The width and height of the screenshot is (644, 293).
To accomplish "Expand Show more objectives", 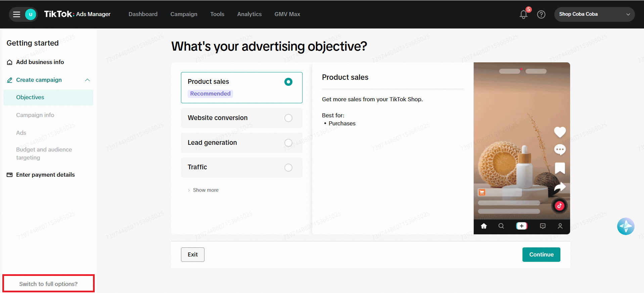I will tap(205, 190).
